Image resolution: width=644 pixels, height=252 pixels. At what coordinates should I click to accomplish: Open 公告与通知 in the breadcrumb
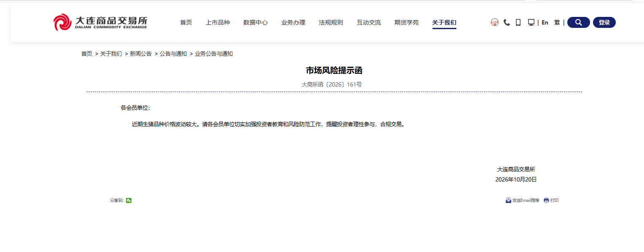pos(173,54)
